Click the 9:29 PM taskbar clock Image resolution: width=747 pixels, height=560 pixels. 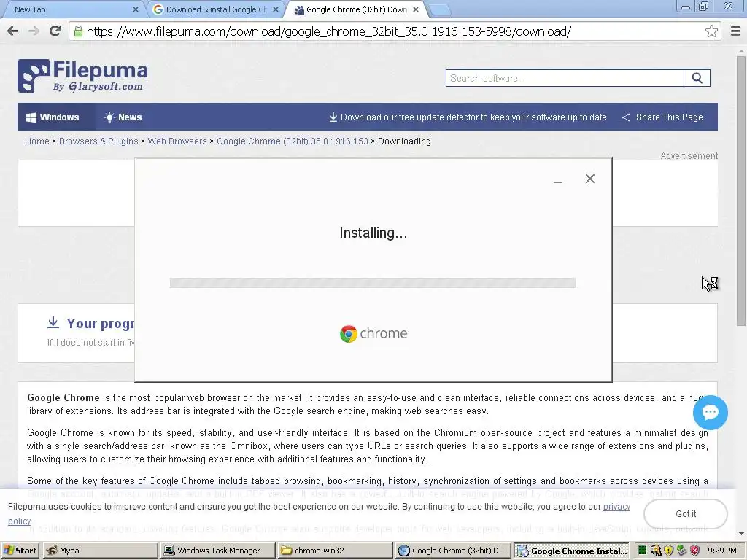coord(721,551)
